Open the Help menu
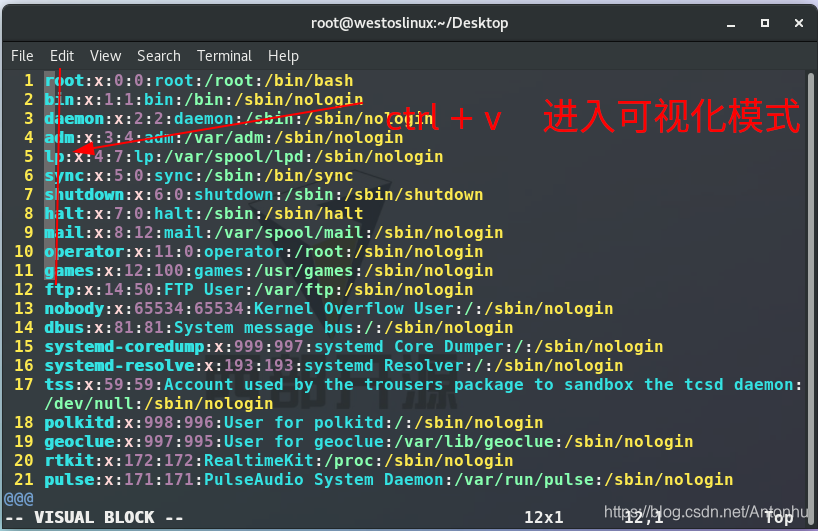The width and height of the screenshot is (818, 531). click(283, 56)
